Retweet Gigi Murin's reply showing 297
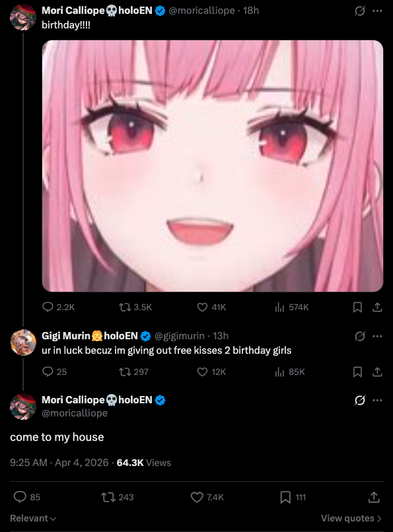 (x=133, y=372)
